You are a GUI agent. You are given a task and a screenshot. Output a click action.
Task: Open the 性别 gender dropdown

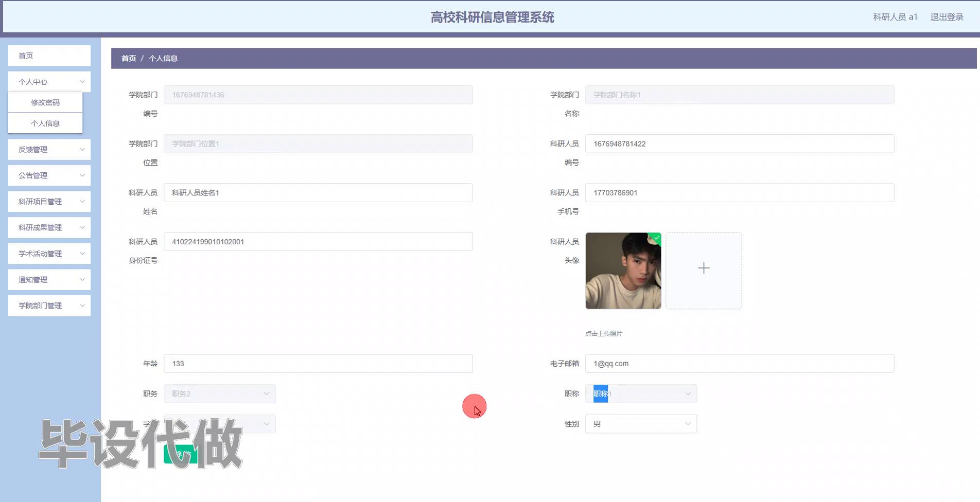640,423
